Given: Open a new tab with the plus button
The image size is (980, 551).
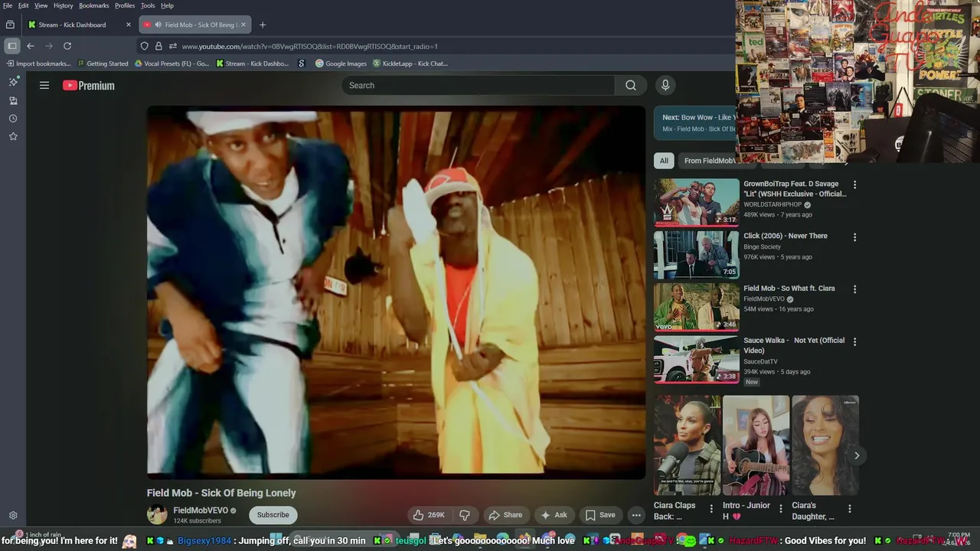Looking at the screenshot, I should pyautogui.click(x=263, y=24).
